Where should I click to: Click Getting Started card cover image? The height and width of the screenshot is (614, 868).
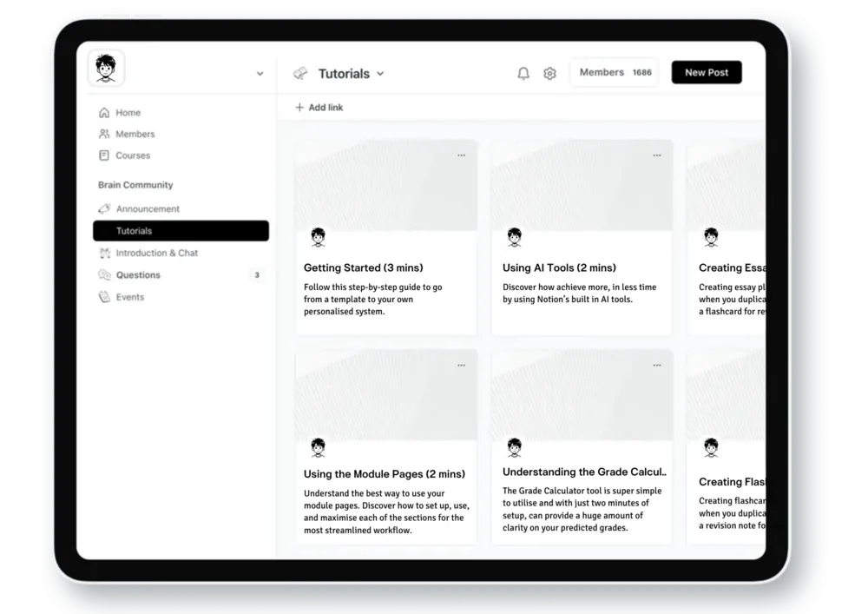coord(386,186)
